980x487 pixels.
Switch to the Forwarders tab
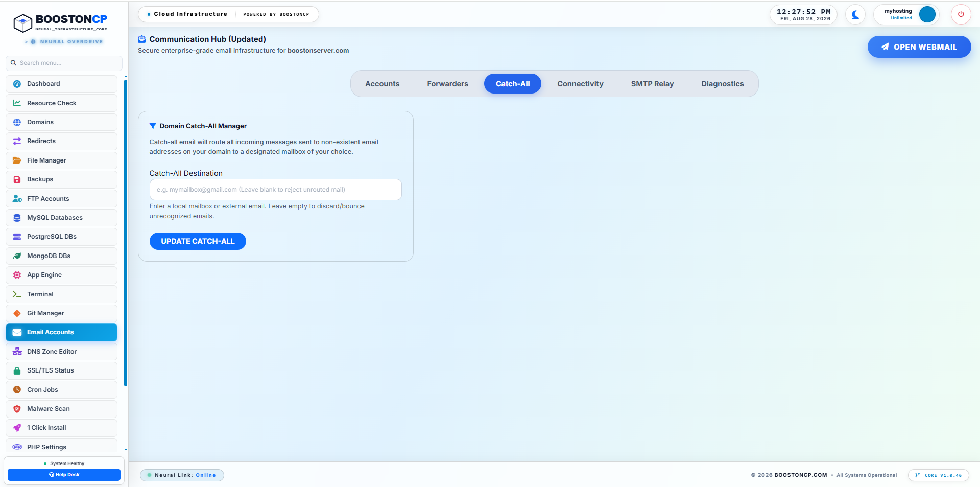(x=447, y=84)
